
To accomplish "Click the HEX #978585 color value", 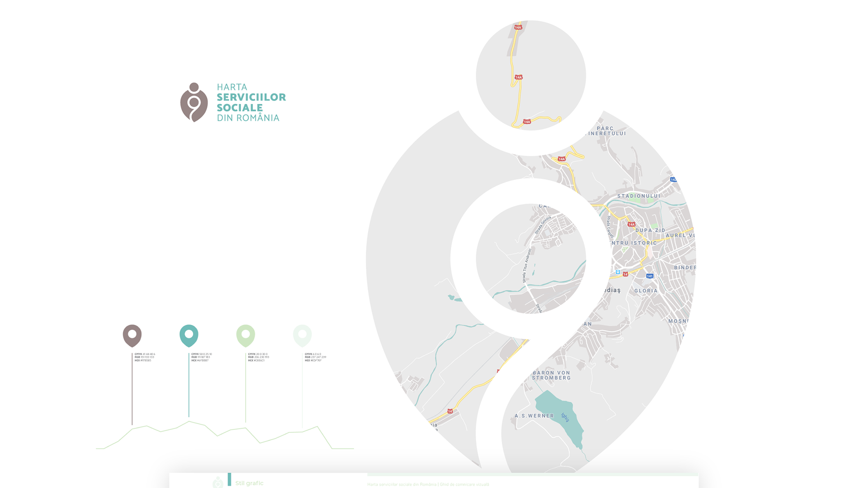I will pos(143,361).
